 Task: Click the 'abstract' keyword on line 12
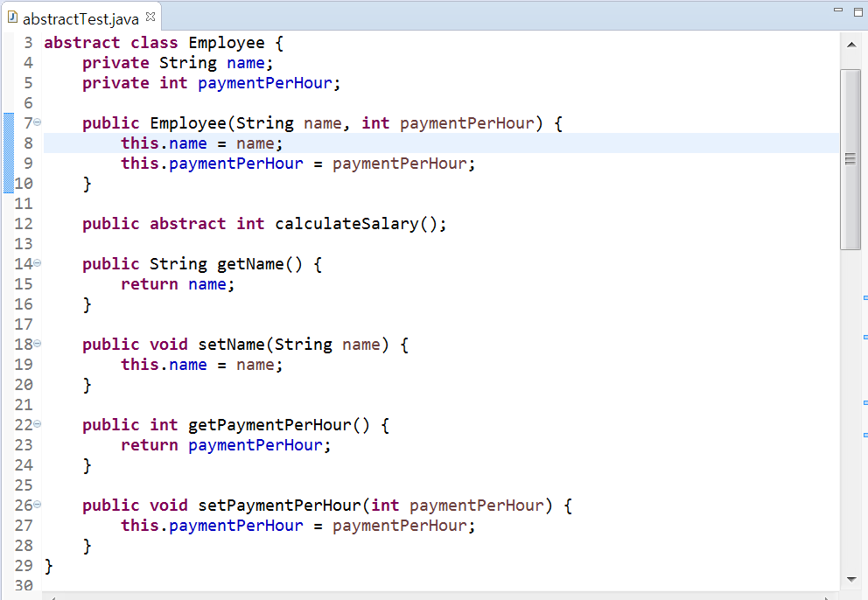click(x=187, y=224)
